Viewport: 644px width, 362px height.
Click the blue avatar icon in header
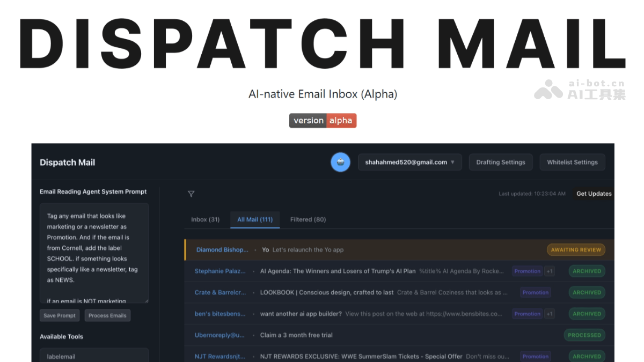pyautogui.click(x=340, y=162)
